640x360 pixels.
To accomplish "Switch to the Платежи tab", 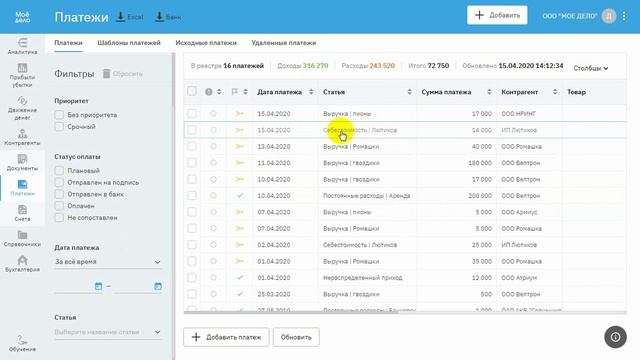I will (x=68, y=43).
